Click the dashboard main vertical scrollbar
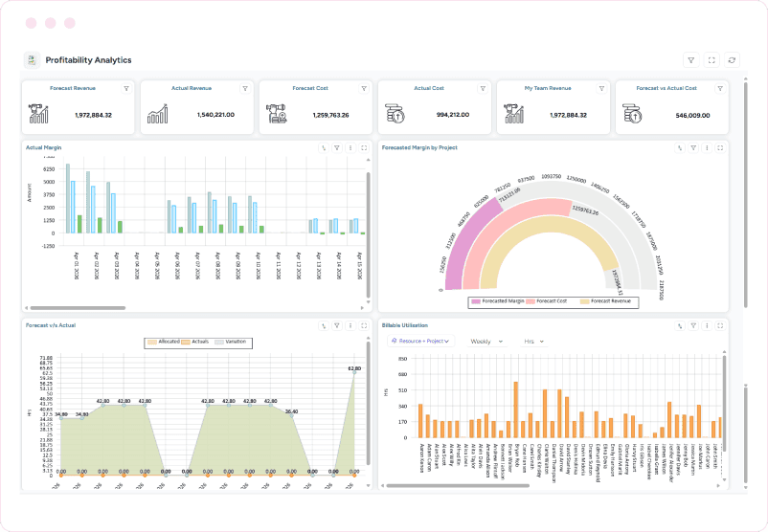Image resolution: width=768 pixels, height=532 pixels. coord(745,195)
